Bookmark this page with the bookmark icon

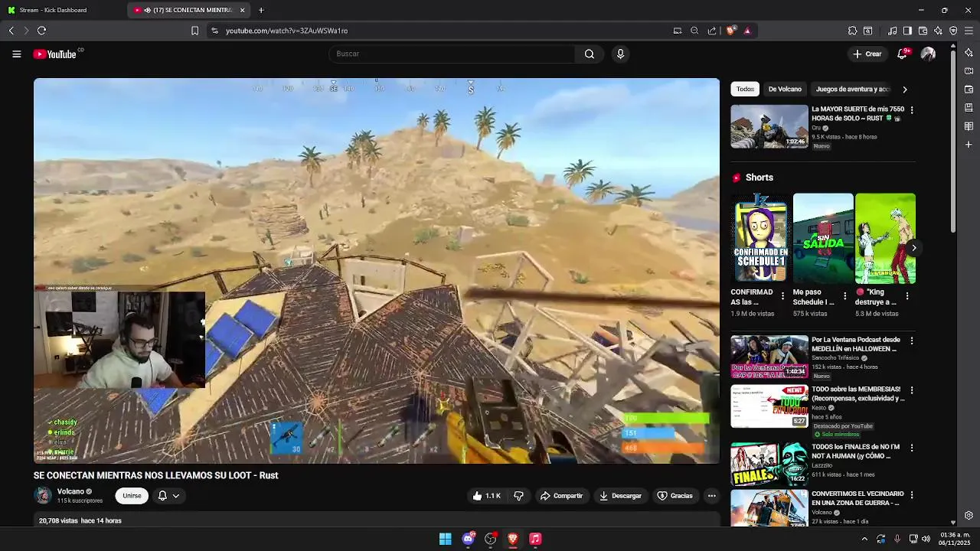coord(194,31)
